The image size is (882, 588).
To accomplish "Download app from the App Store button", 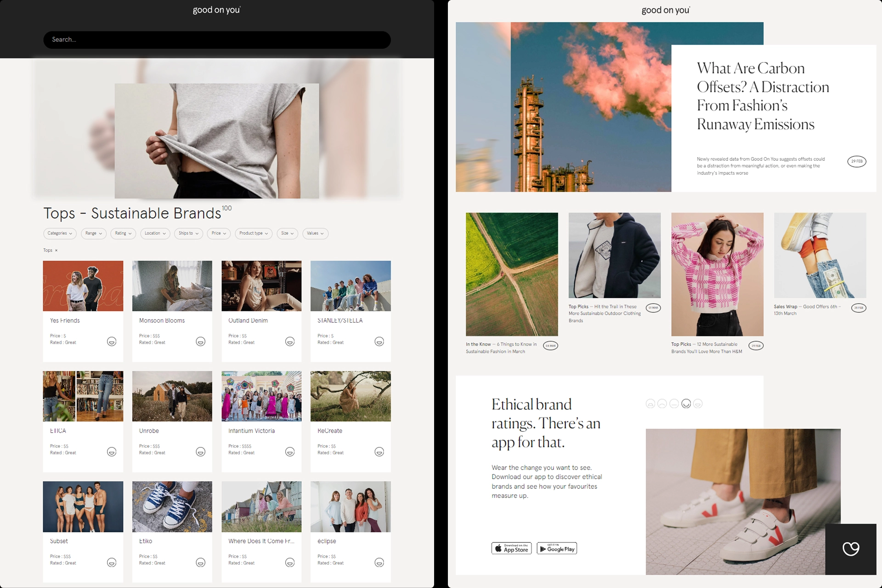I will [511, 548].
